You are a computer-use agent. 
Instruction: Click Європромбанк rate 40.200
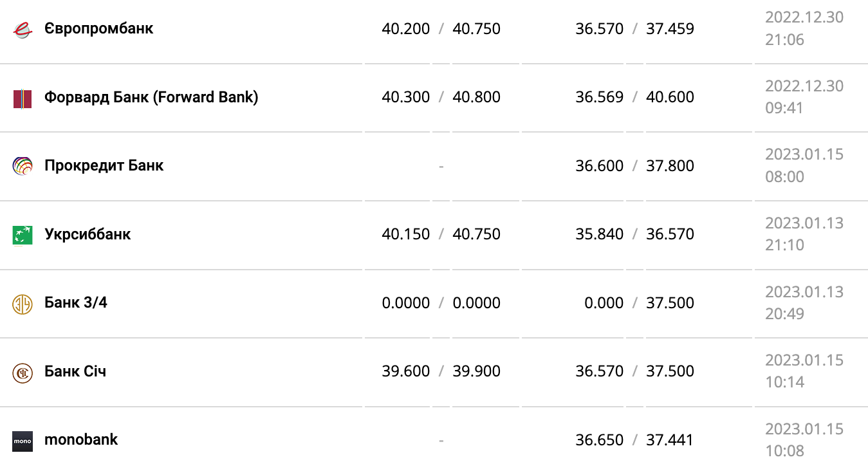tap(405, 29)
